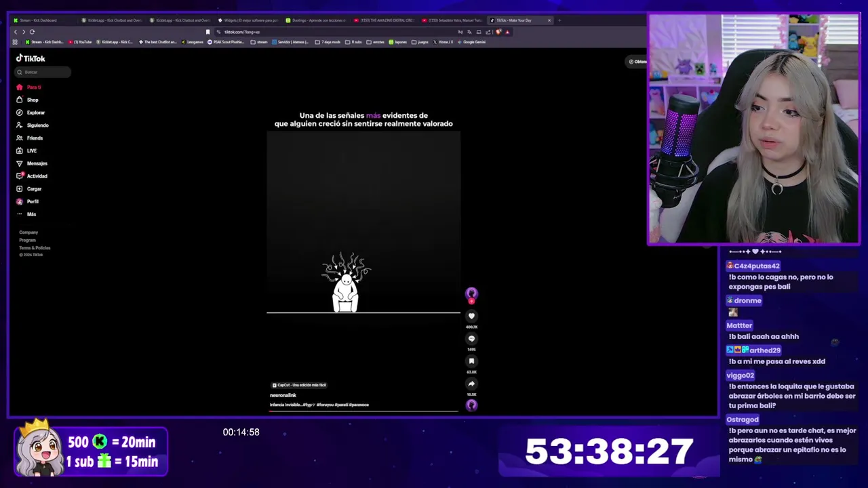
Task: Save video with the bookmark icon
Action: (x=471, y=361)
